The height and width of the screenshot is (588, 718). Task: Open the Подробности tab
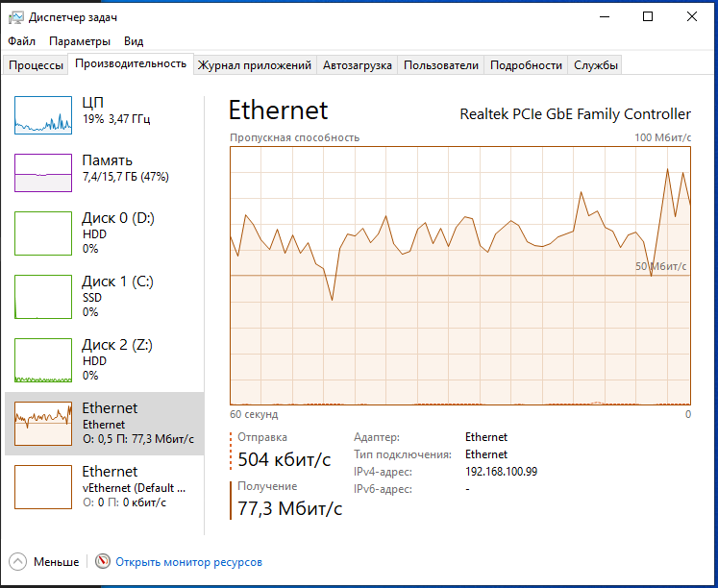[x=526, y=65]
